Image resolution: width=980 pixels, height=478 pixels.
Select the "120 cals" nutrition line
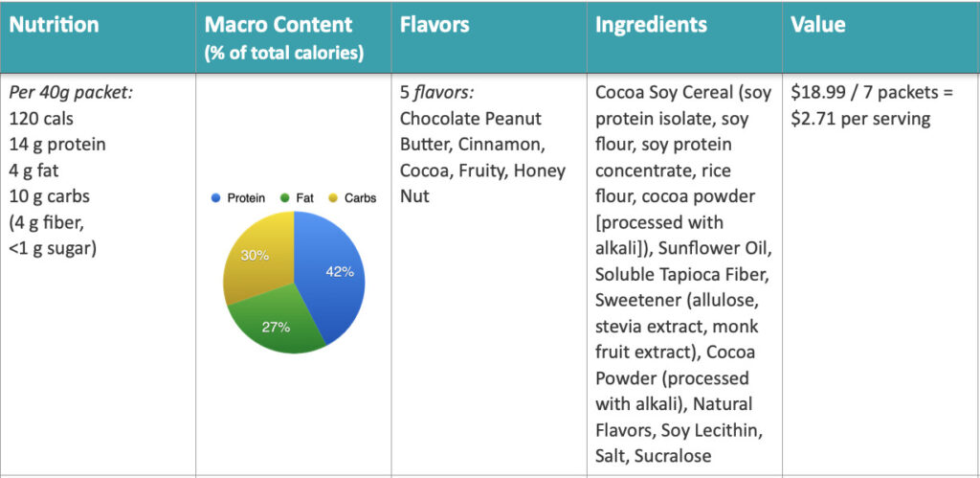click(40, 119)
